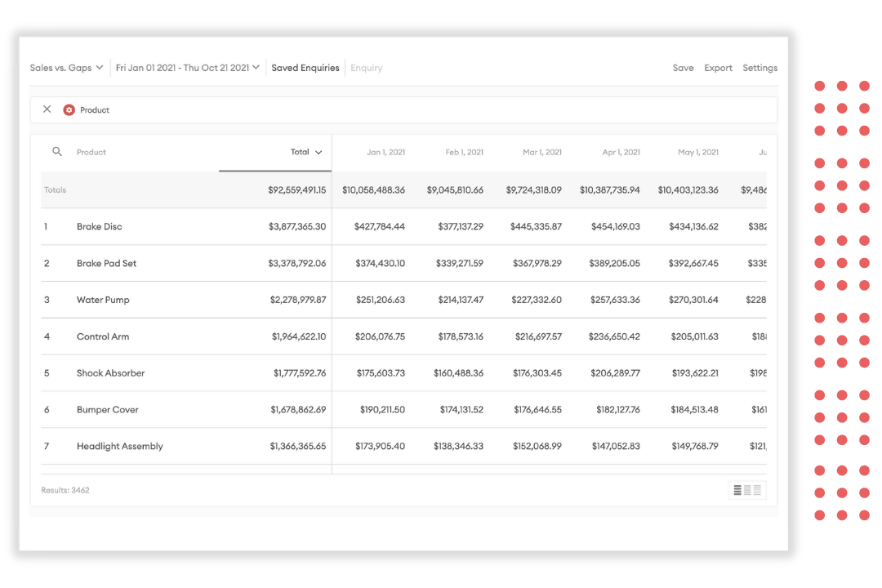Click the red gear icon on the Product filter chip
The image size is (882, 588).
pos(69,109)
